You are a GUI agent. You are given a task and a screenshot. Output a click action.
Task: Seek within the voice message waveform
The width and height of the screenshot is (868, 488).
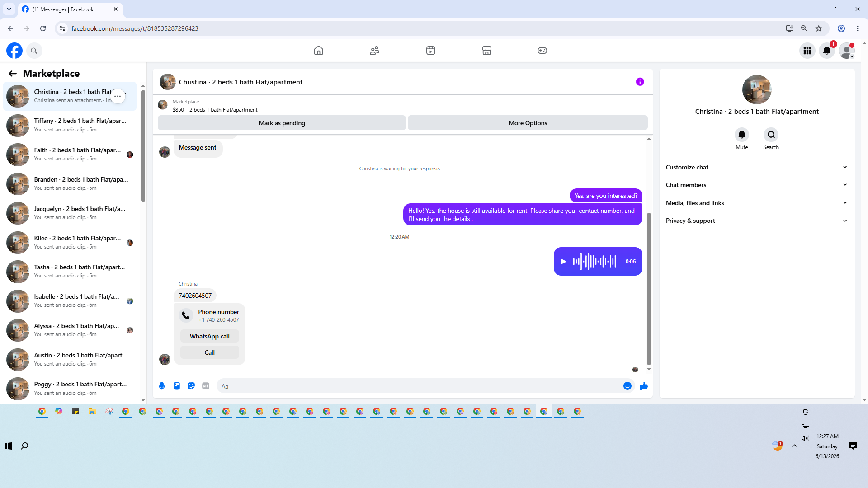594,262
